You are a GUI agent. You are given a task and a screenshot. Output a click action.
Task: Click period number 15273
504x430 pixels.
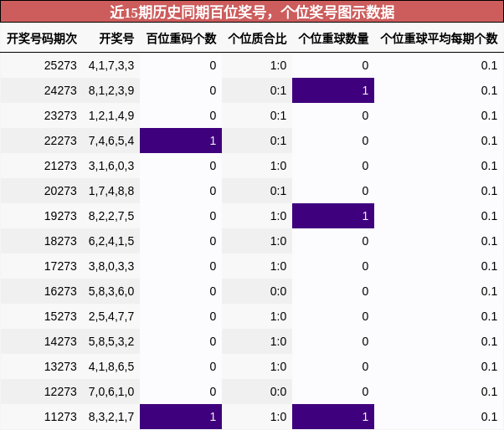click(x=60, y=316)
